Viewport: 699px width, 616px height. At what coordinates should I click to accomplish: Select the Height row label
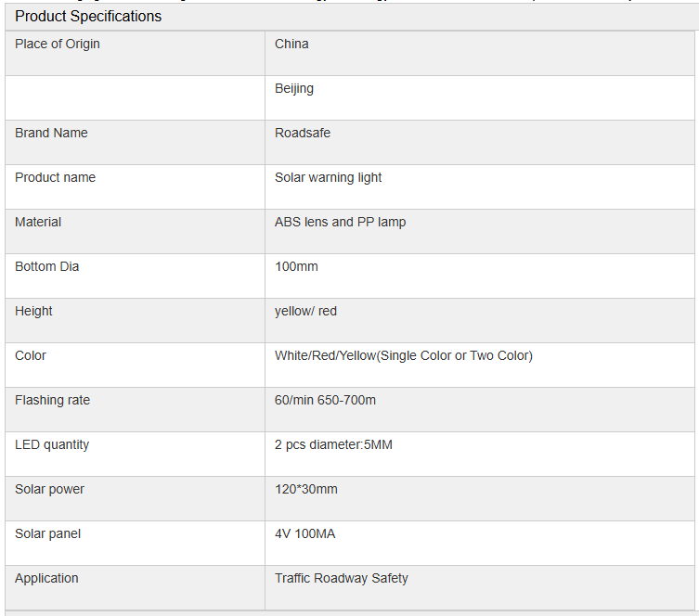33,312
